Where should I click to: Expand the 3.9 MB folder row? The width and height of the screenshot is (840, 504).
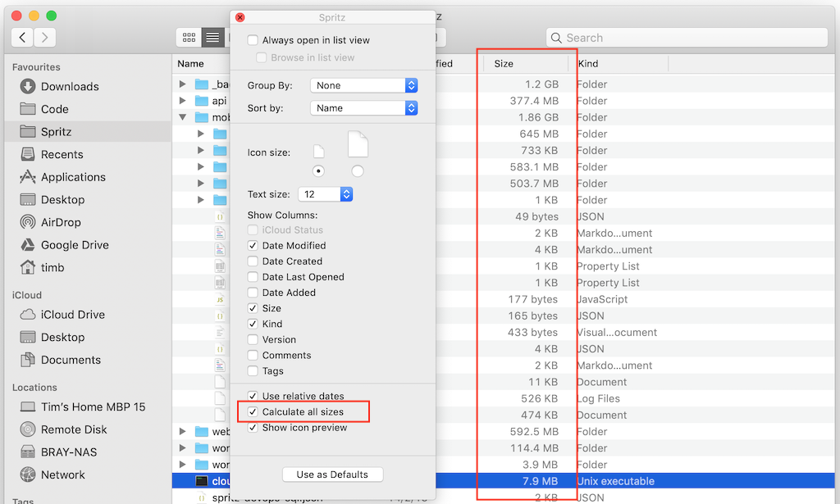(x=183, y=465)
